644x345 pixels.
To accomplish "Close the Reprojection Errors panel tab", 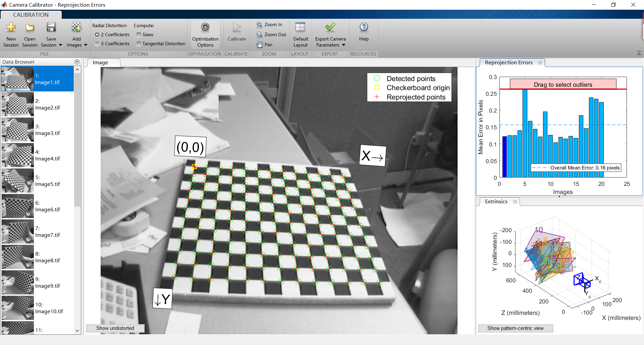I will 540,63.
